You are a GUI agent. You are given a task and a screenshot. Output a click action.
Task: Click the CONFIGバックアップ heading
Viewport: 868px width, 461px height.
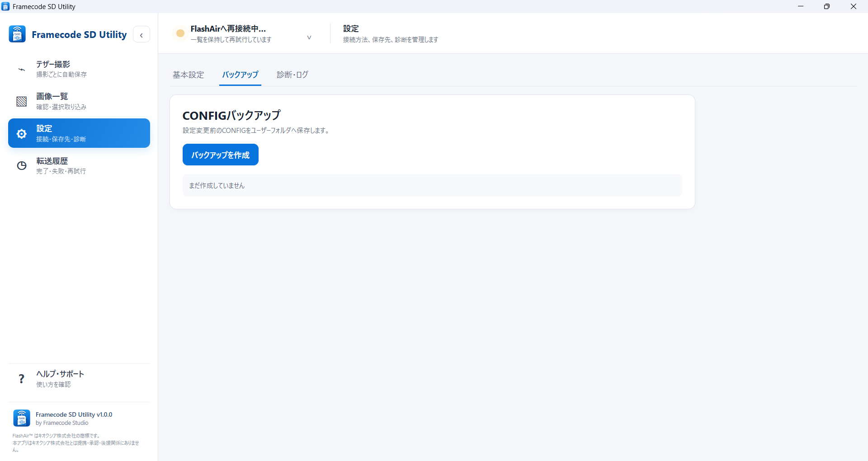[x=231, y=116]
